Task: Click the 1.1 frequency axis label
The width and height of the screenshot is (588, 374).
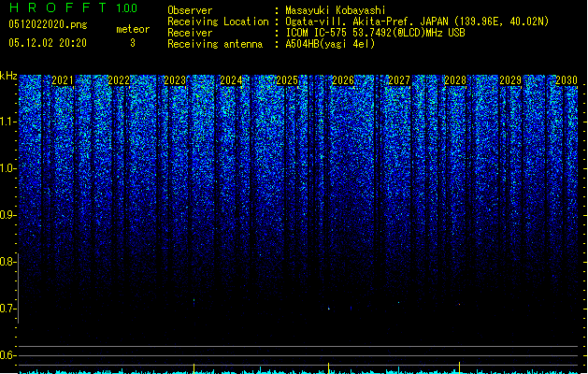Action: point(7,122)
